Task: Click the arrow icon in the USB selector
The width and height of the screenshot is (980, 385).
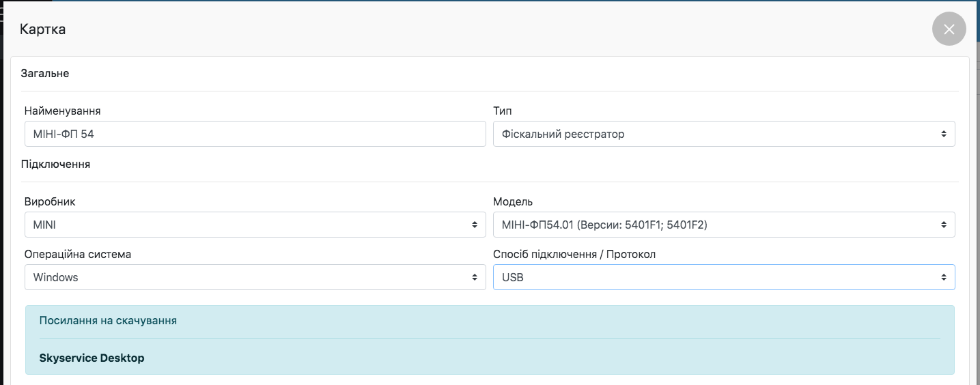Action: coord(943,277)
